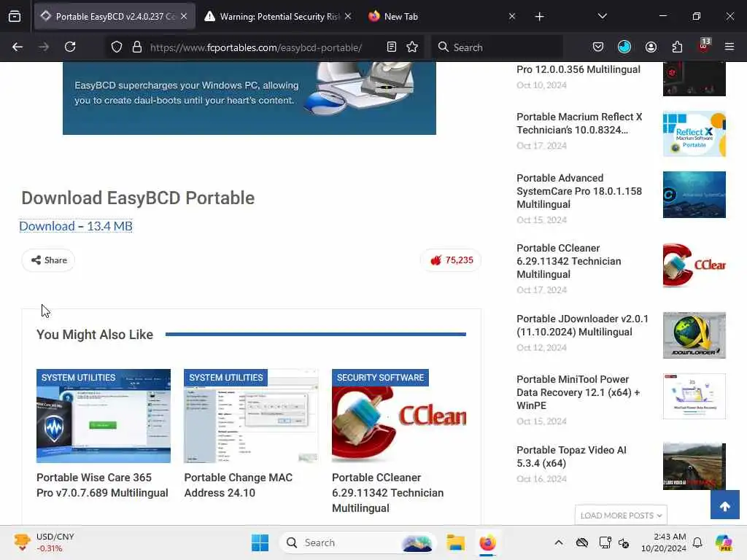Open JDownloader sidebar thumbnail

(694, 335)
